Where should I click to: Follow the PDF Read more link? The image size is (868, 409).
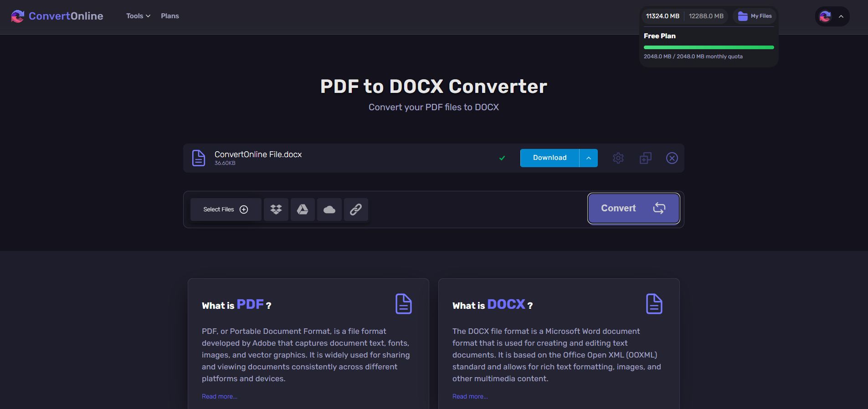click(x=220, y=396)
